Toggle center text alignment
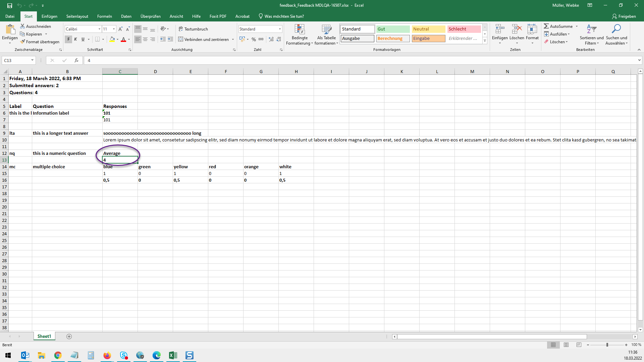This screenshot has width=644, height=362. (x=145, y=39)
